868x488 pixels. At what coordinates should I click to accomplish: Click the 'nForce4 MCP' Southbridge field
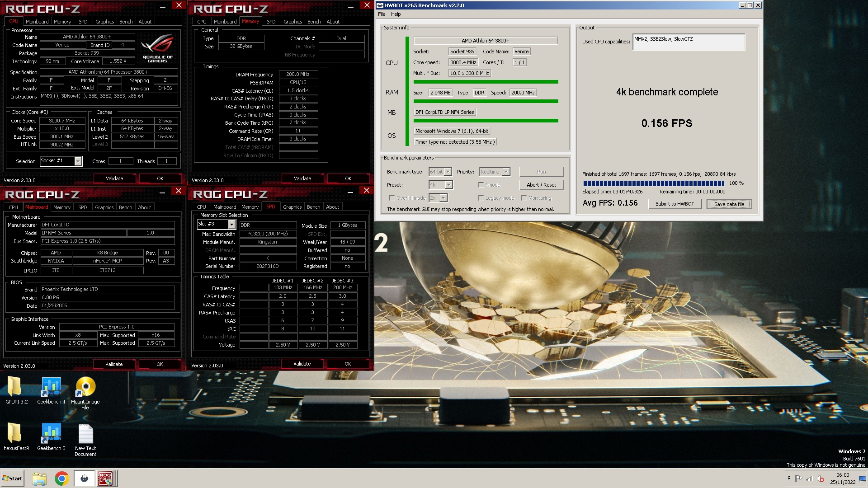(108, 261)
